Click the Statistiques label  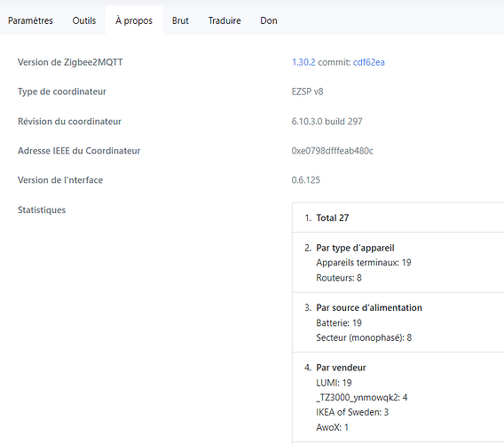42,210
